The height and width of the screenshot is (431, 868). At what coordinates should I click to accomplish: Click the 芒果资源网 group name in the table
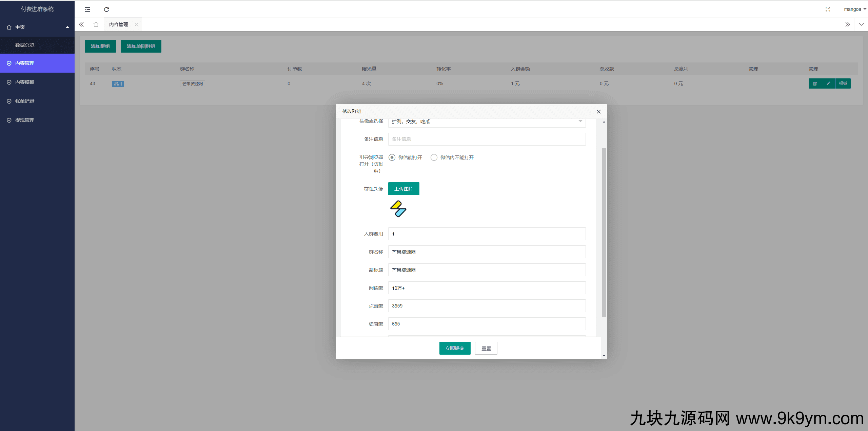coord(193,84)
